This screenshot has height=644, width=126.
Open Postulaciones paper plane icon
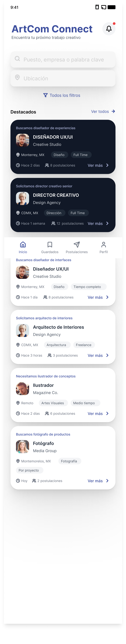[x=77, y=244]
